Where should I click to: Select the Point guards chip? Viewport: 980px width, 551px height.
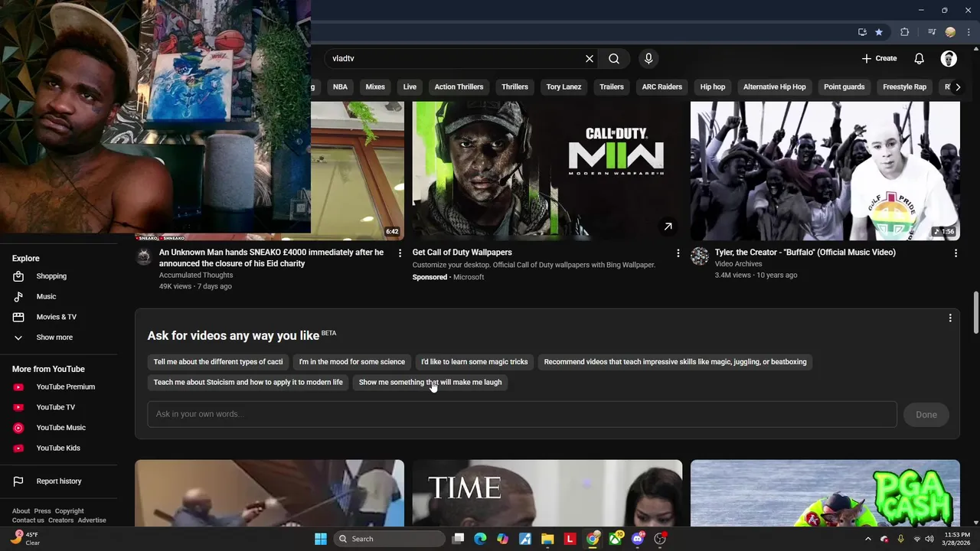click(844, 86)
